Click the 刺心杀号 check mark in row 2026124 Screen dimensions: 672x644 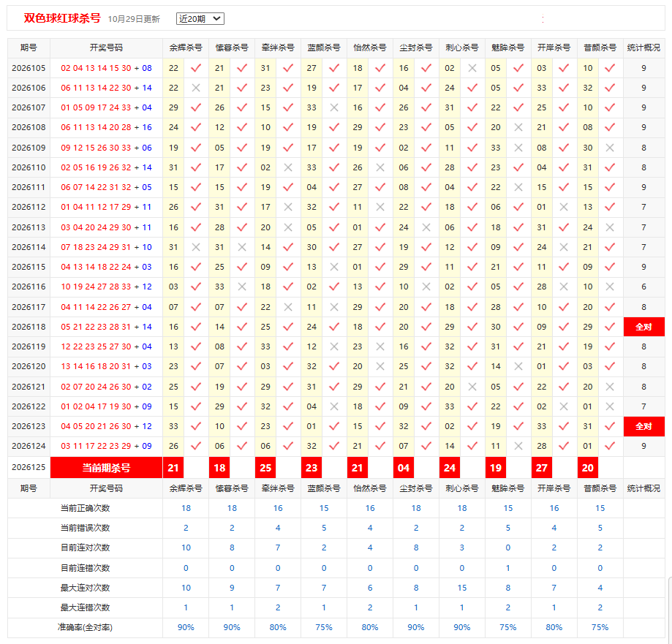click(472, 446)
